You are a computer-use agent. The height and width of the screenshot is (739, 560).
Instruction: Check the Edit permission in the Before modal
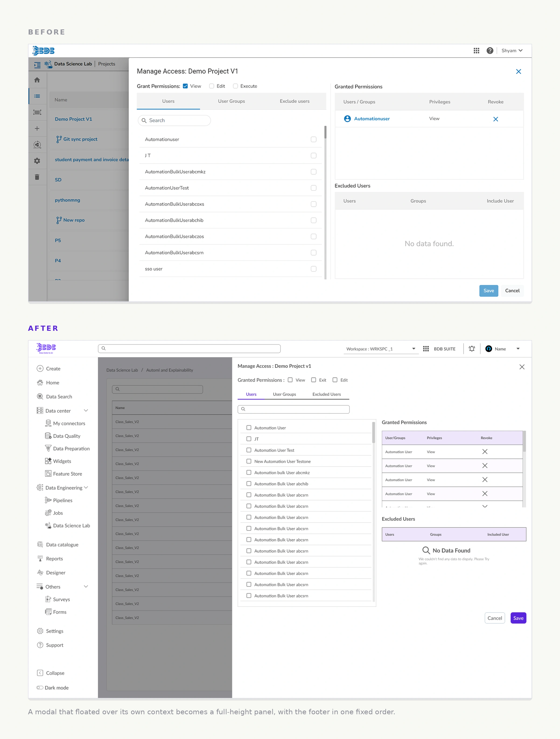[x=211, y=86]
